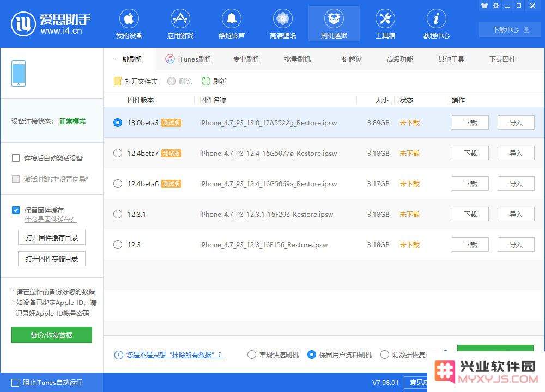
Task: Click green 备份/恢复数据 button
Action: [x=52, y=335]
